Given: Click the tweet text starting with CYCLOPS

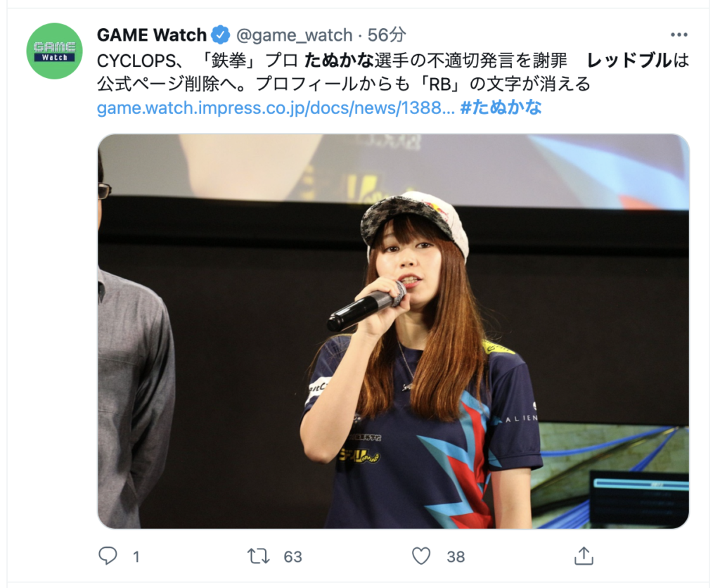Looking at the screenshot, I should (393, 72).
